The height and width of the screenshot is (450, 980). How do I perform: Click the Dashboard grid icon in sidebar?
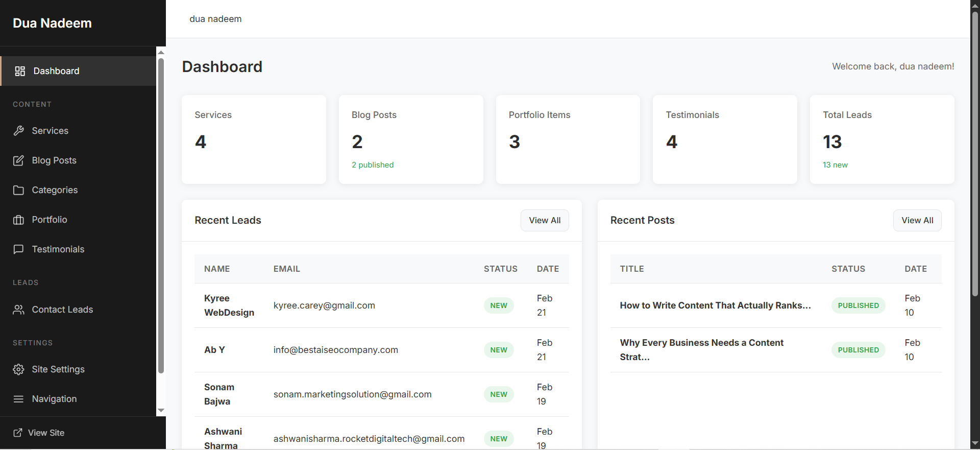pyautogui.click(x=20, y=71)
